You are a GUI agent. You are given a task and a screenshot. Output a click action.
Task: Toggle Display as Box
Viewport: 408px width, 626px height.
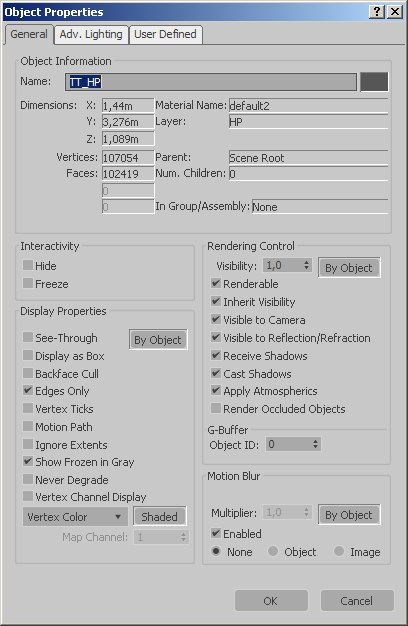(x=28, y=355)
